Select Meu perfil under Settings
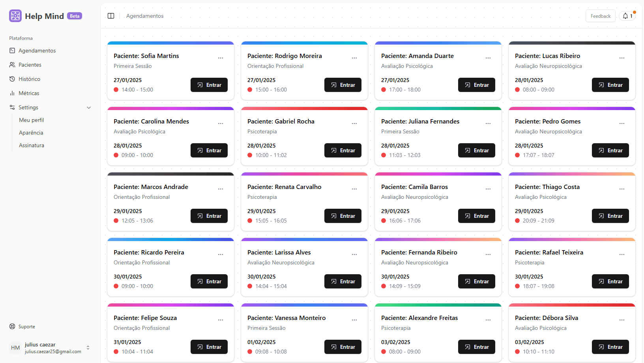Screen dimensions: 644x363 tap(31, 120)
